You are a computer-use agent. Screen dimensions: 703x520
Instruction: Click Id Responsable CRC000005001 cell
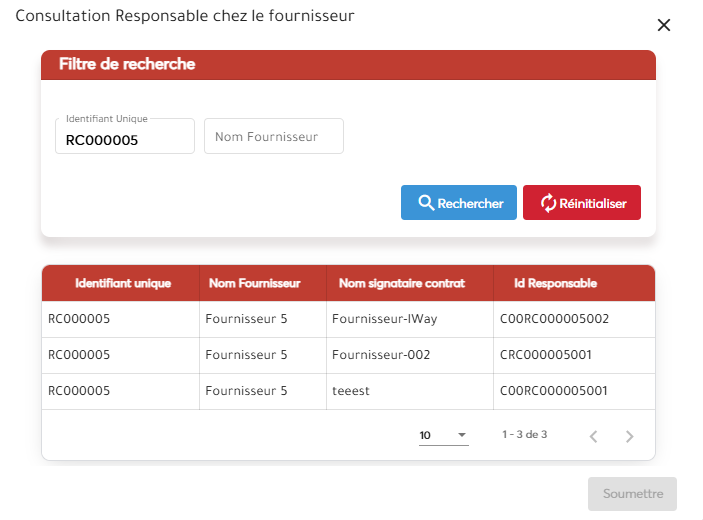tap(546, 355)
